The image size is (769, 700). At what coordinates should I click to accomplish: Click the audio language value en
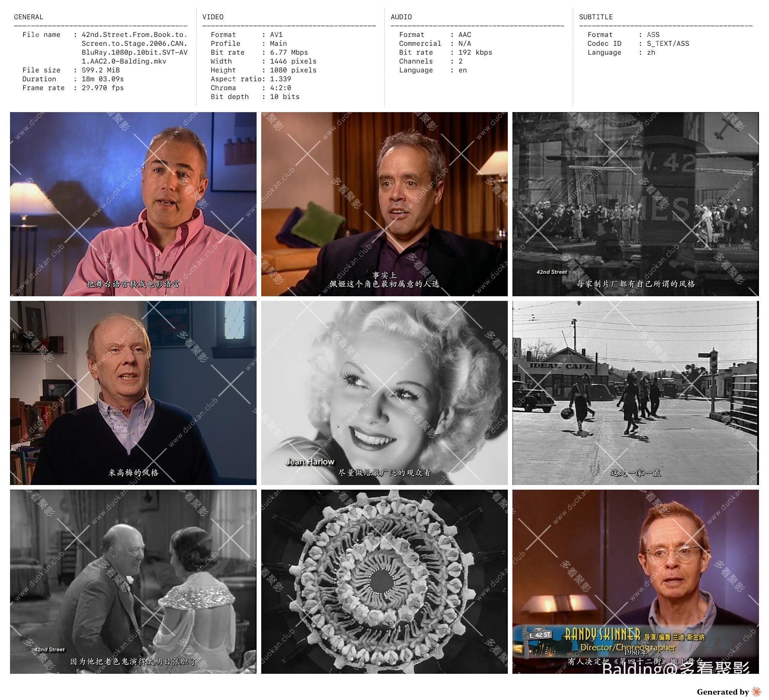point(463,70)
